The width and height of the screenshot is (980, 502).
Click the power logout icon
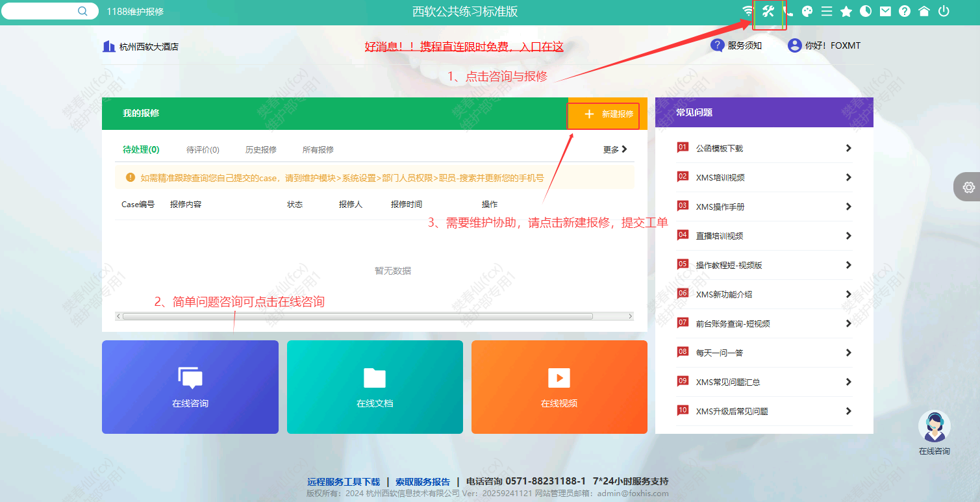[x=944, y=11]
